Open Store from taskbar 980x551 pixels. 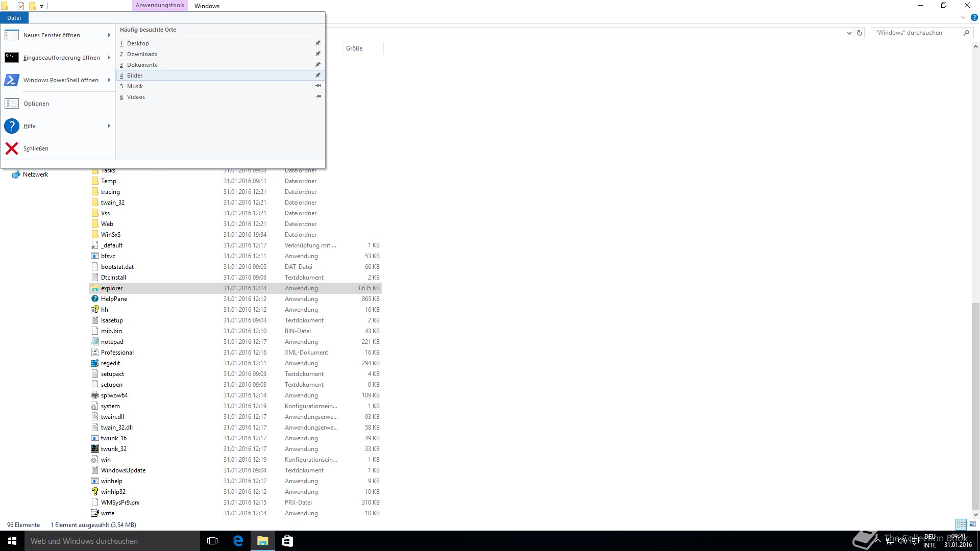287,541
